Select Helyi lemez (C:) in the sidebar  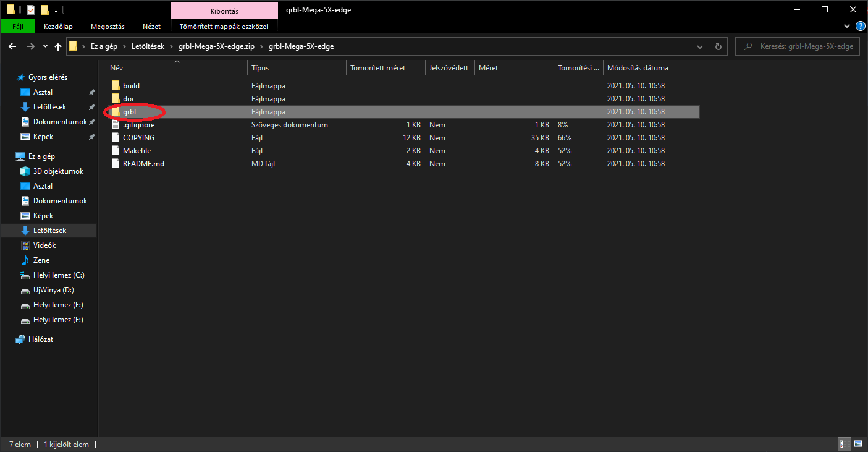(58, 275)
